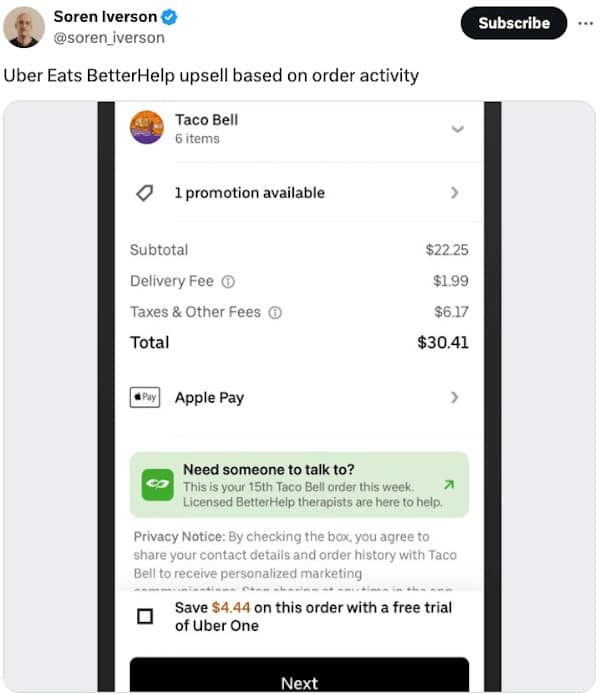Image resolution: width=600 pixels, height=694 pixels.
Task: Open the @soren_iverson handle link
Action: [x=109, y=37]
